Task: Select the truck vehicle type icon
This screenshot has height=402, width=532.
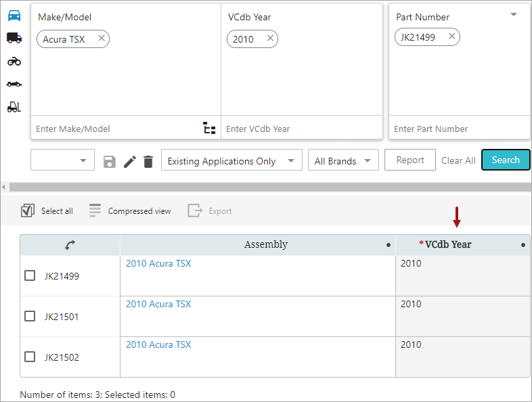Action: [14, 38]
